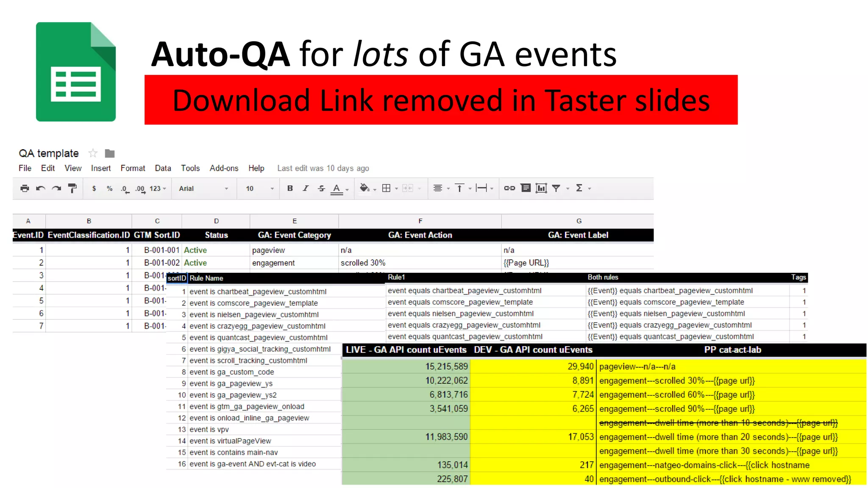Click the fill color paint bucket
This screenshot has height=488, width=868.
pyautogui.click(x=364, y=188)
